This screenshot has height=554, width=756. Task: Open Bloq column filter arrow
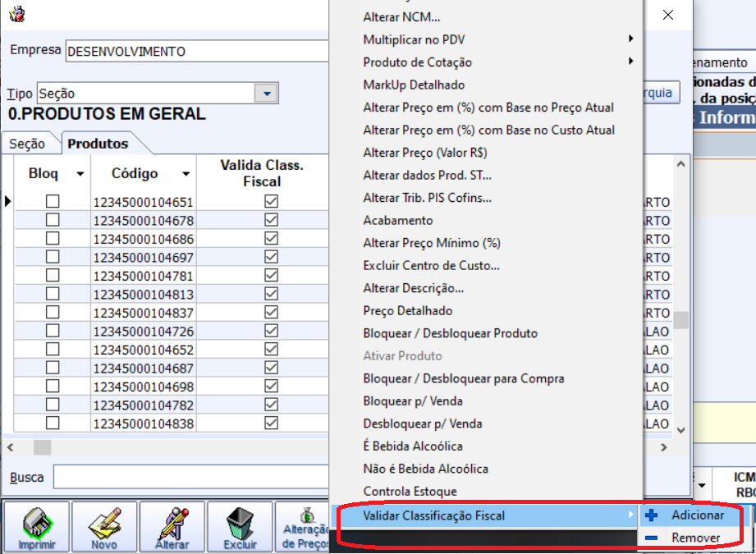point(80,174)
